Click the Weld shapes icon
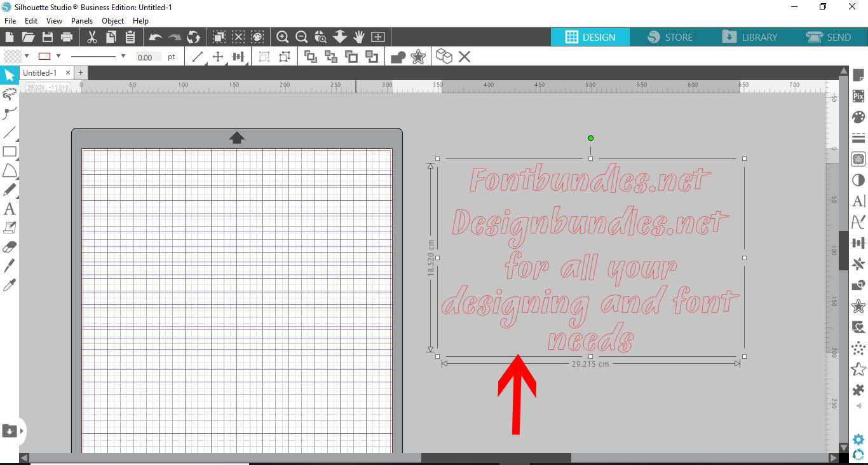868x465 pixels. pos(398,57)
